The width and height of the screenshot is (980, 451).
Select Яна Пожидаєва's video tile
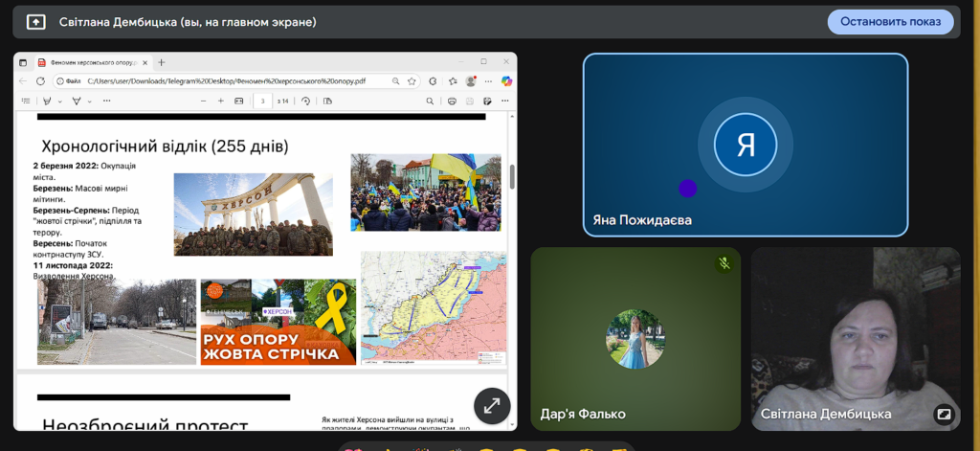click(745, 144)
